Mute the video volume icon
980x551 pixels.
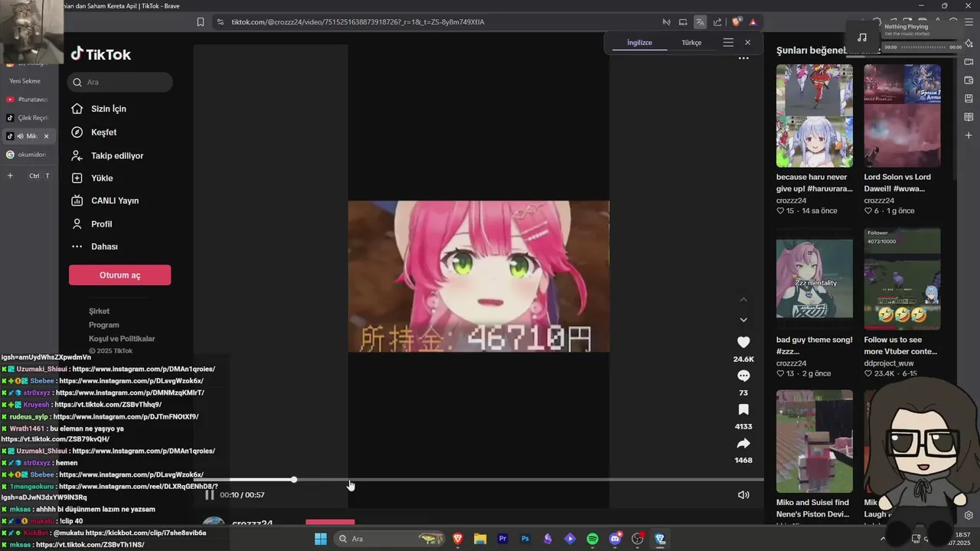click(x=743, y=495)
